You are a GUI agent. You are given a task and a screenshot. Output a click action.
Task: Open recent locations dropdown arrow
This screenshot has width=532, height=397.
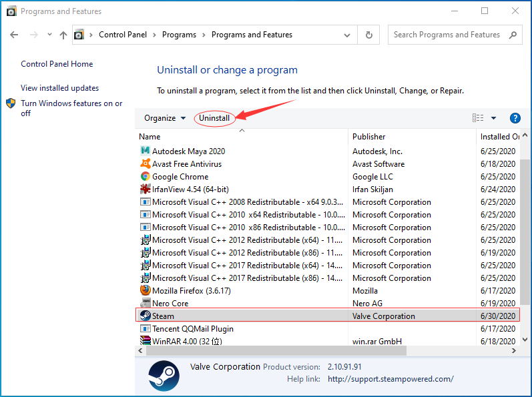pos(49,34)
